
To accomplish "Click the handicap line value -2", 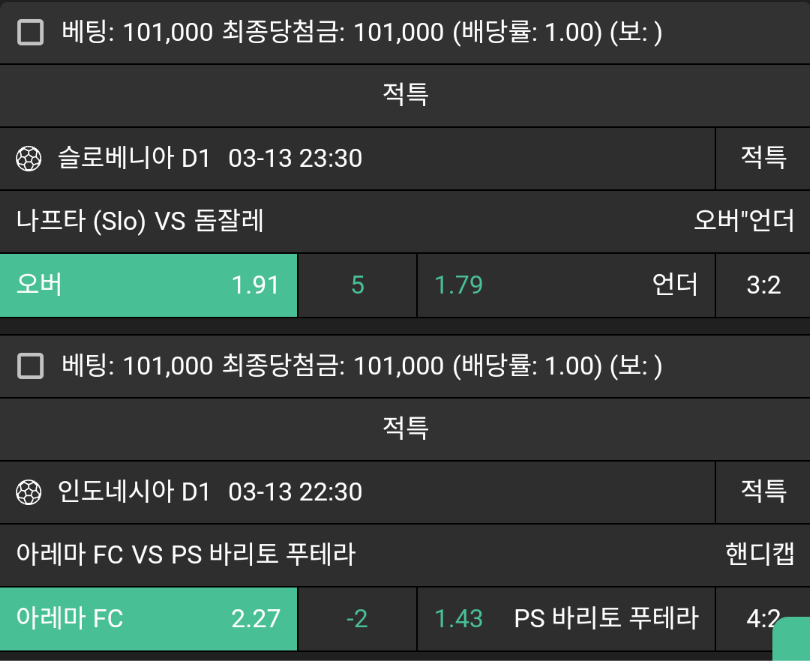I will coord(357,619).
